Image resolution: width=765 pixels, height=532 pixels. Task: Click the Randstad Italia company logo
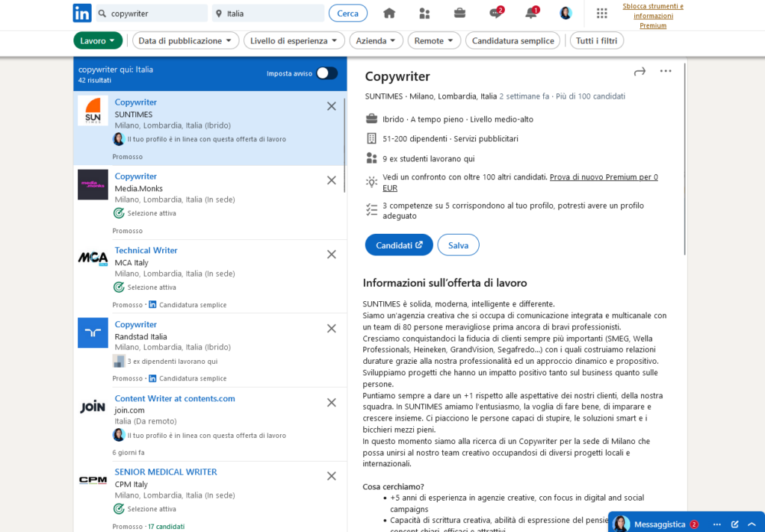[93, 332]
